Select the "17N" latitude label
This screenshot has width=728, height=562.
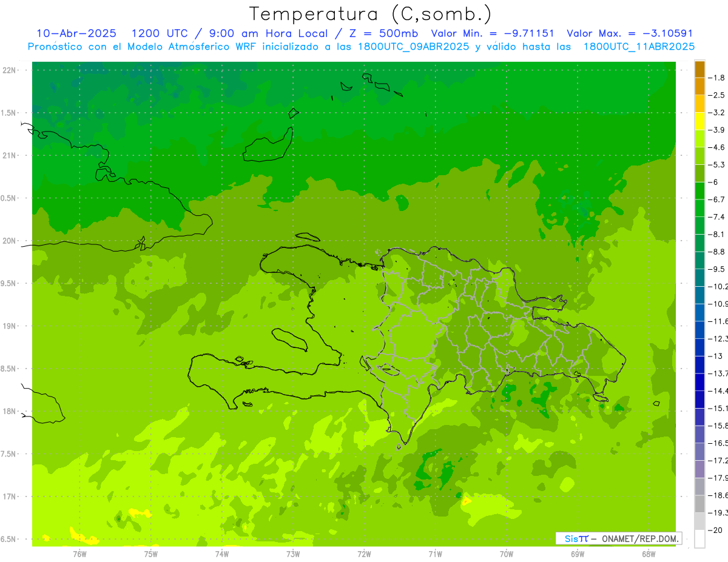point(9,497)
